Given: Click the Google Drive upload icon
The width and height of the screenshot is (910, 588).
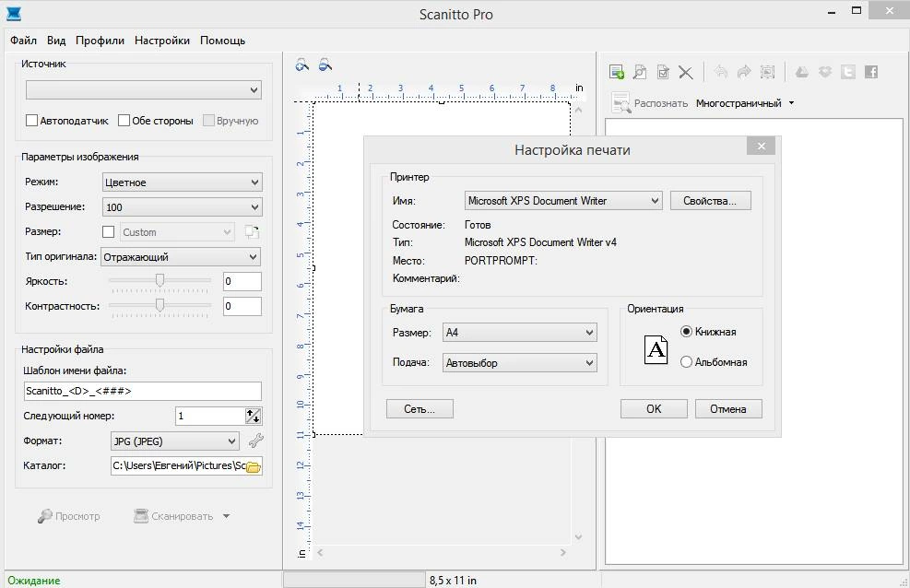Looking at the screenshot, I should coord(802,72).
